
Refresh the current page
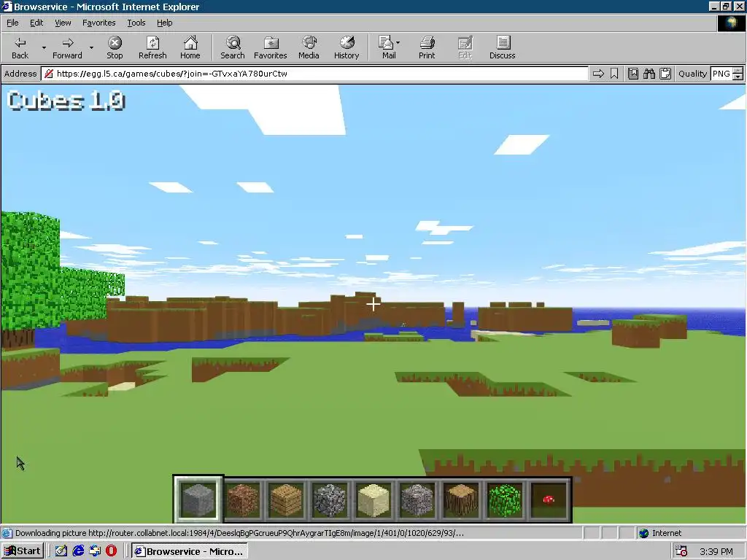click(152, 47)
